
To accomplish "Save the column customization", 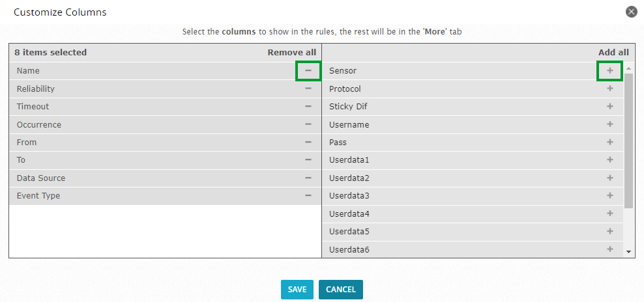I will click(x=297, y=289).
